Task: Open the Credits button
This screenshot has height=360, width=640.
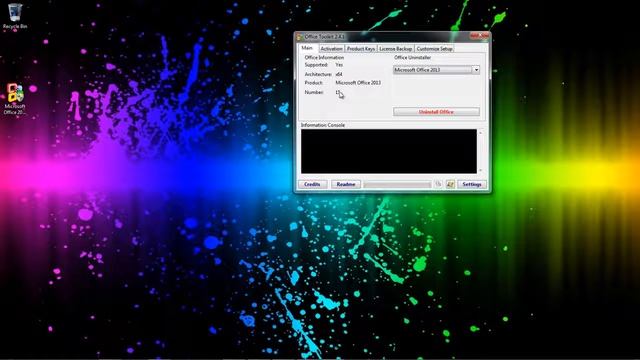Action: click(312, 184)
